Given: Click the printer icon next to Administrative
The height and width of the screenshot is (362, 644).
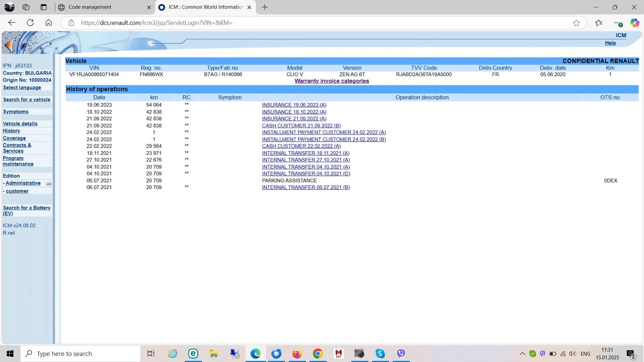Looking at the screenshot, I should tap(49, 183).
